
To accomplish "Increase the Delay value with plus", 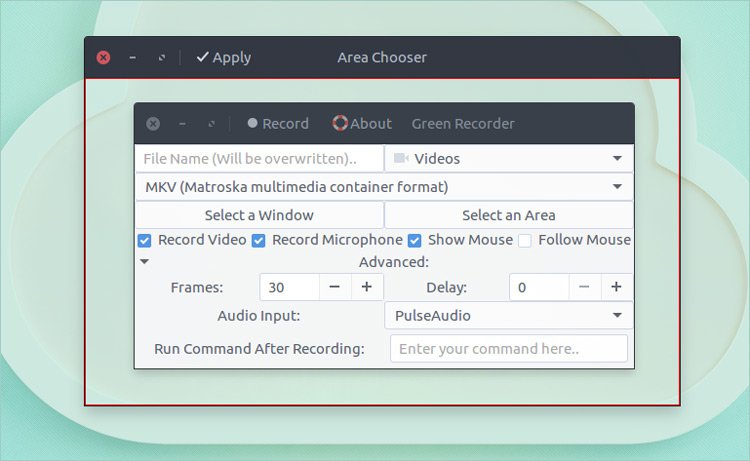I will tap(616, 287).
